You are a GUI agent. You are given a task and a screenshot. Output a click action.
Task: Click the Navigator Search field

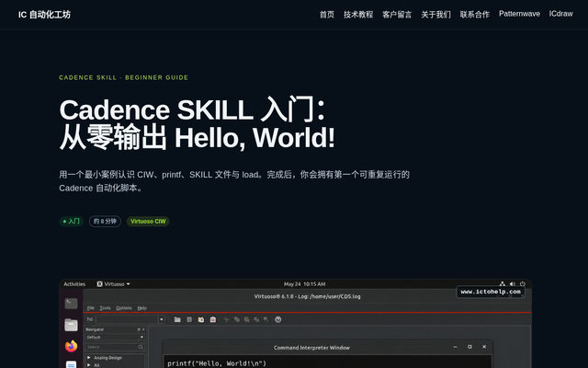point(115,347)
